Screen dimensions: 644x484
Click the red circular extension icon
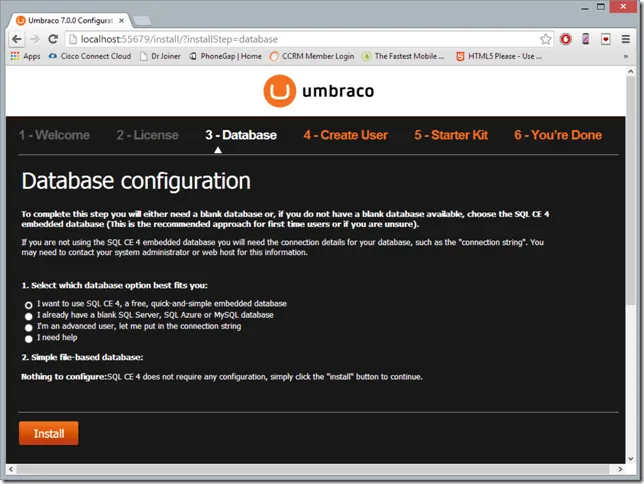565,39
